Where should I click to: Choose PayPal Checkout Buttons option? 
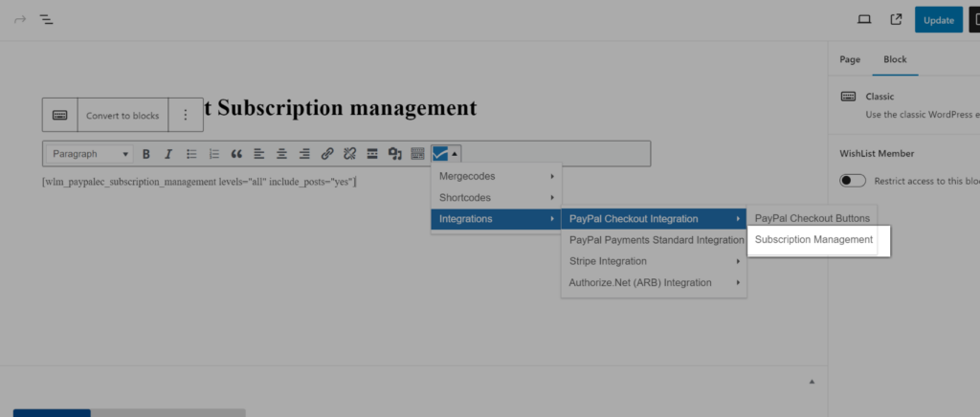(812, 218)
